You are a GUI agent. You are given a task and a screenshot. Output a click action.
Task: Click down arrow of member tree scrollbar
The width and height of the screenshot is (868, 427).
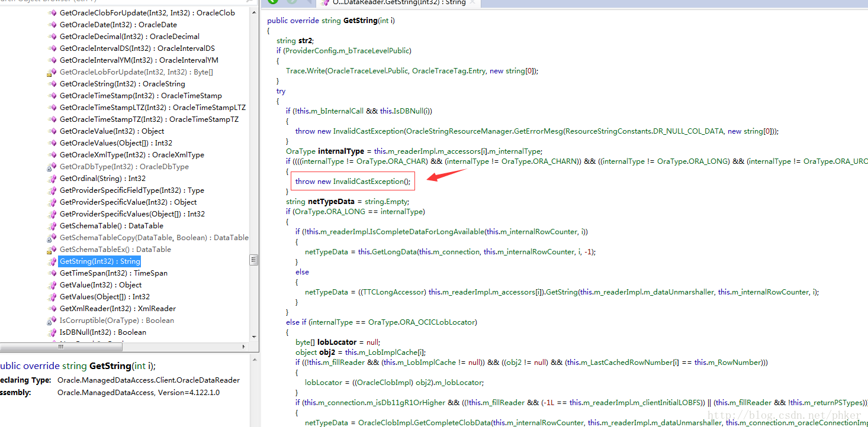(254, 337)
